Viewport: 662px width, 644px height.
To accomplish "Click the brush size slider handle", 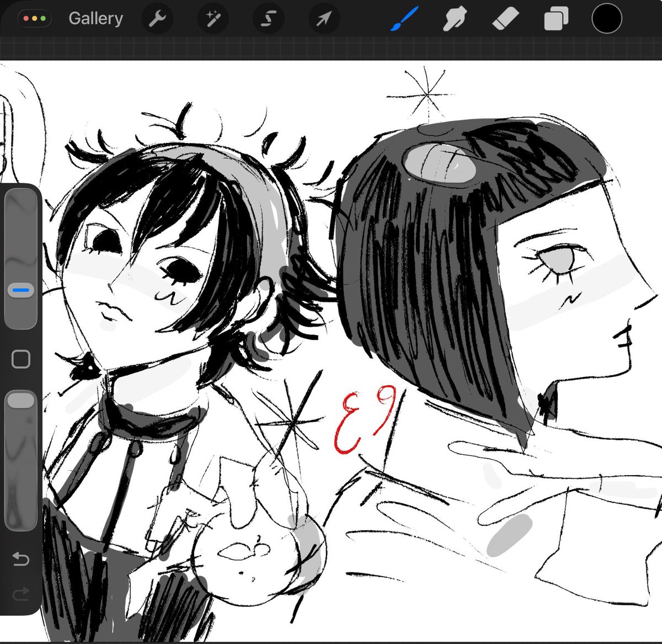I will [x=22, y=289].
